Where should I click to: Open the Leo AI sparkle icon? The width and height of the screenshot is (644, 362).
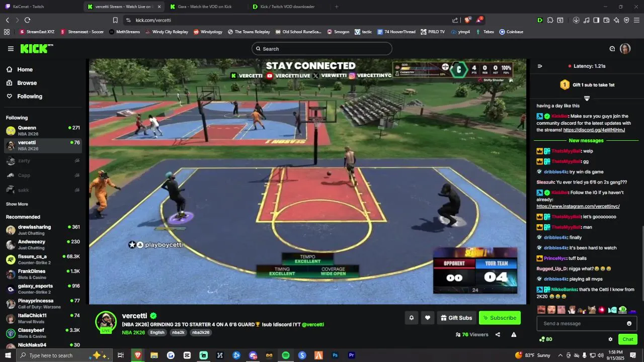tap(616, 20)
